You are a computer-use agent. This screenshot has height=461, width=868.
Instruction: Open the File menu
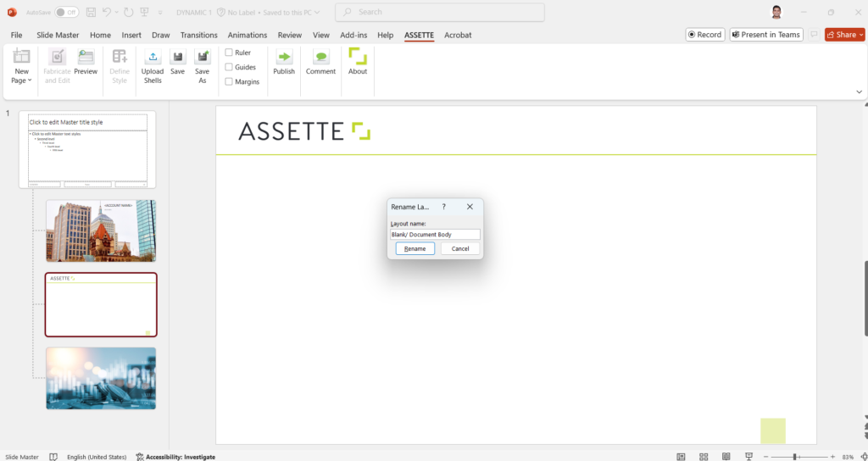17,35
